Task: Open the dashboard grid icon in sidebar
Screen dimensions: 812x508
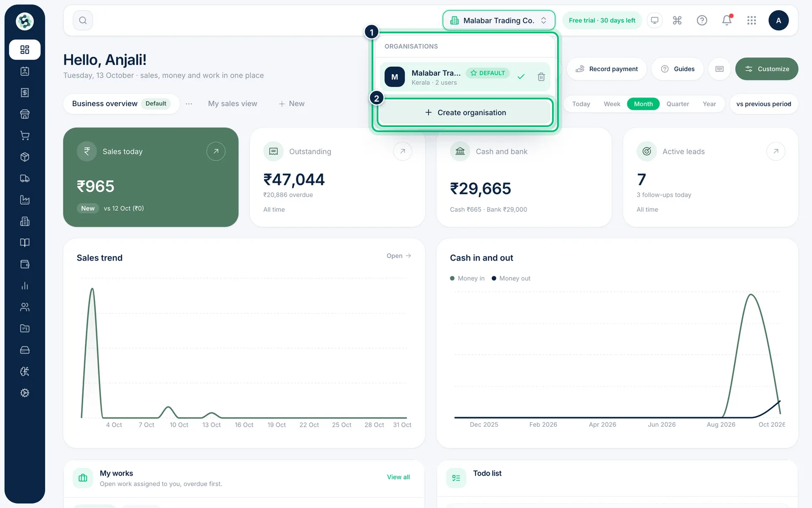Action: click(x=24, y=50)
